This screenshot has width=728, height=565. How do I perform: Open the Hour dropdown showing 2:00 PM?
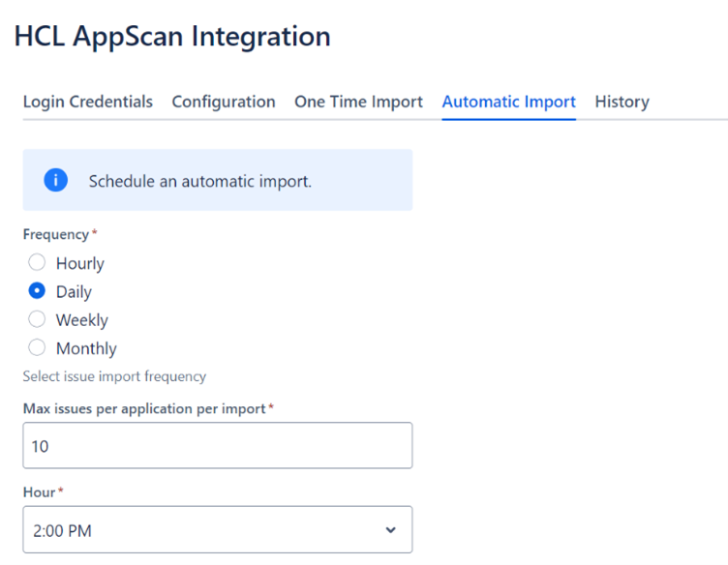coord(218,530)
